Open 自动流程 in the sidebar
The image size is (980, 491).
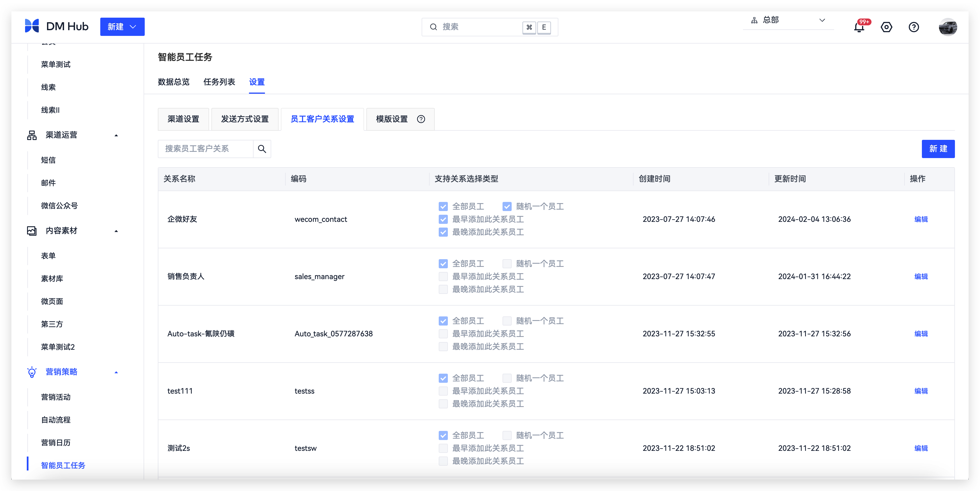tap(56, 420)
